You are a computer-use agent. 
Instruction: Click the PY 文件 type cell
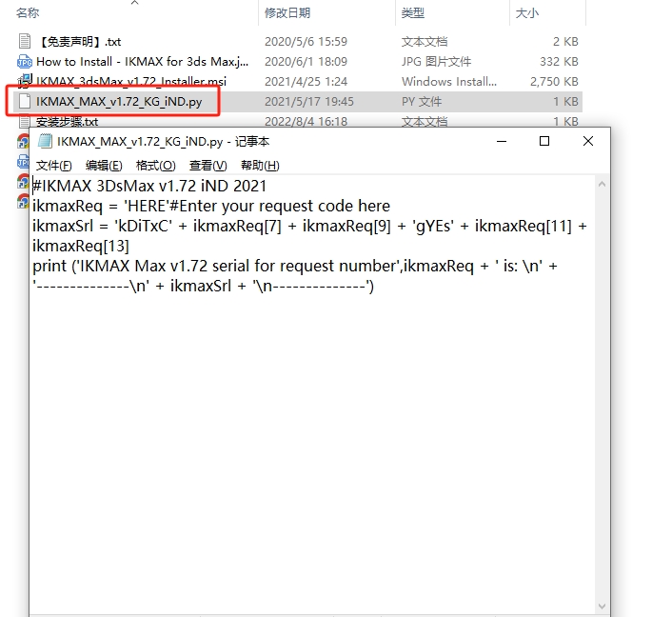(422, 102)
